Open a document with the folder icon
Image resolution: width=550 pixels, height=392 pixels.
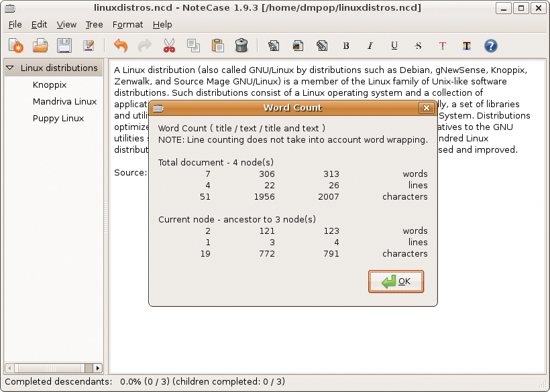point(40,46)
